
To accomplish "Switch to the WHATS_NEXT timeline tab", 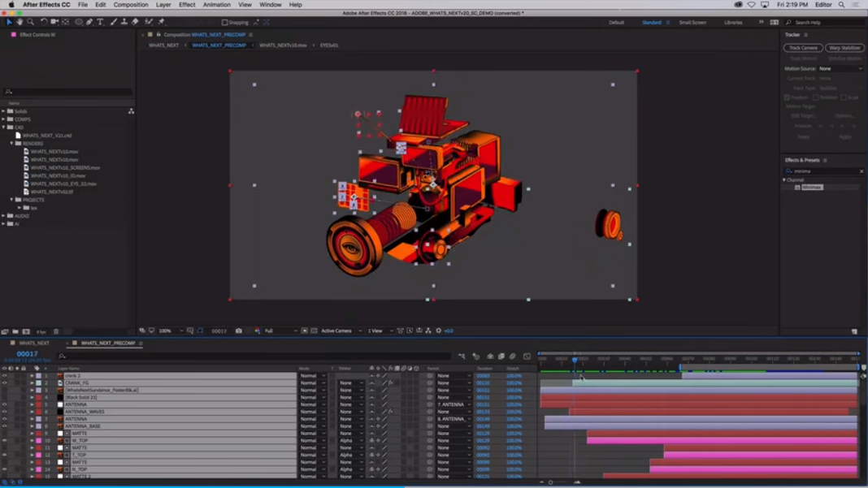I will [x=34, y=343].
